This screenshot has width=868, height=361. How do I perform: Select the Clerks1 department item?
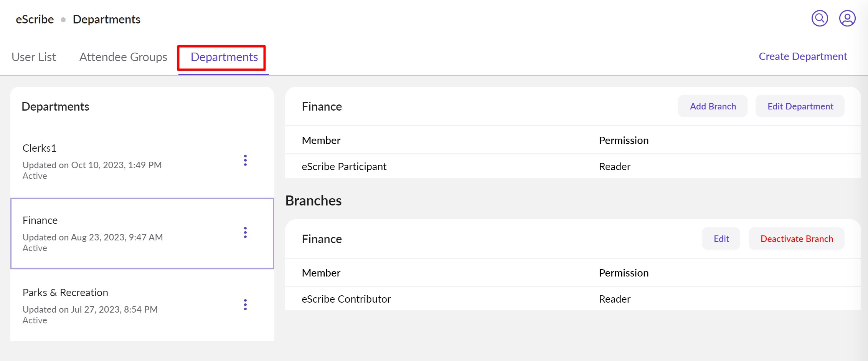click(115, 161)
